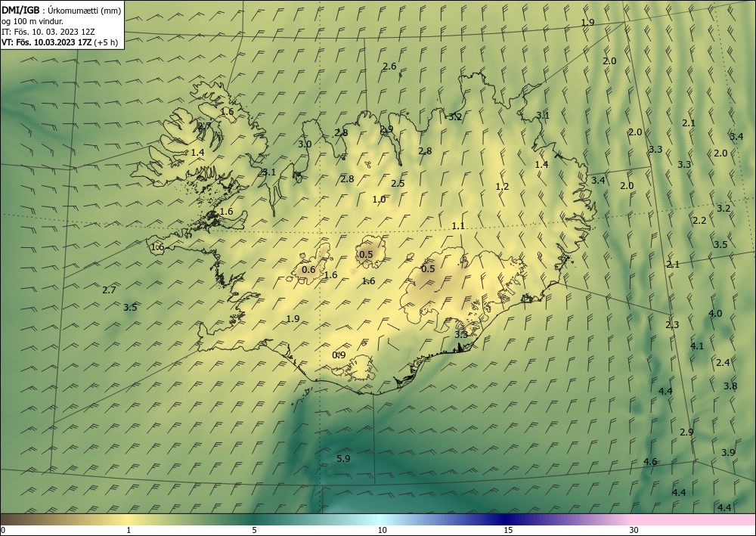This screenshot has width=756, height=536.
Task: Click the 5 tick on the precipitation scale
Action: click(x=254, y=530)
